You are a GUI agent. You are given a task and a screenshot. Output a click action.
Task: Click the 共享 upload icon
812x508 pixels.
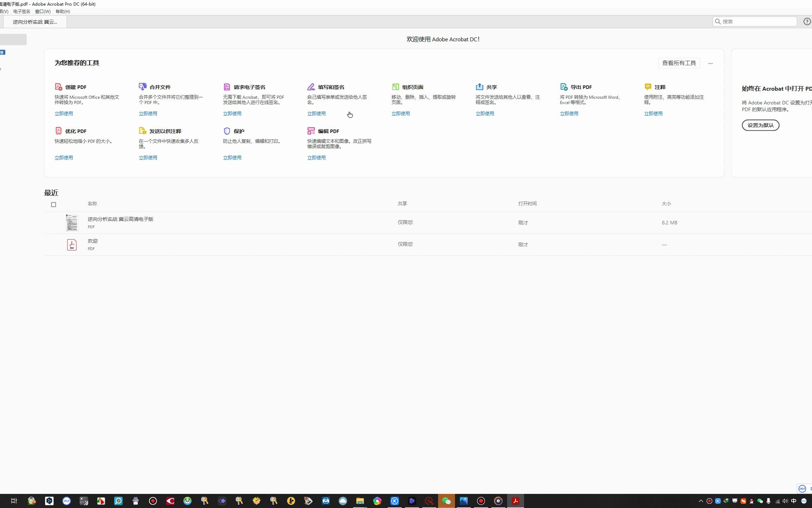coord(479,87)
